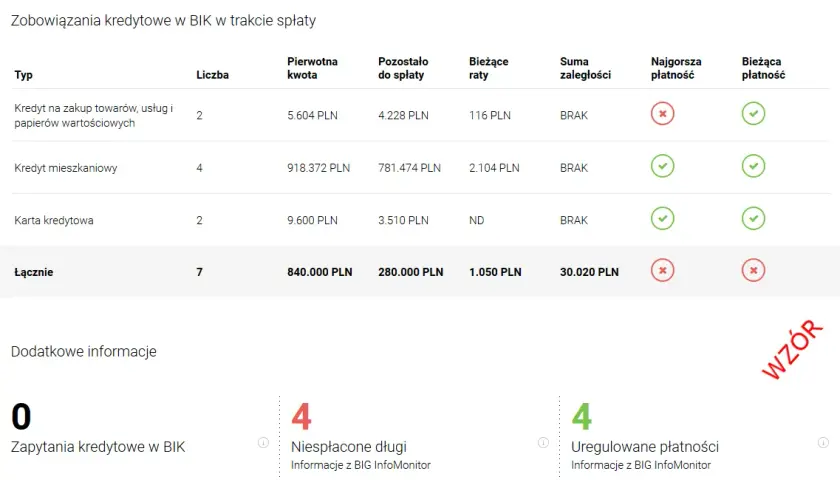Click the Uregulowane płatności heading

645,447
